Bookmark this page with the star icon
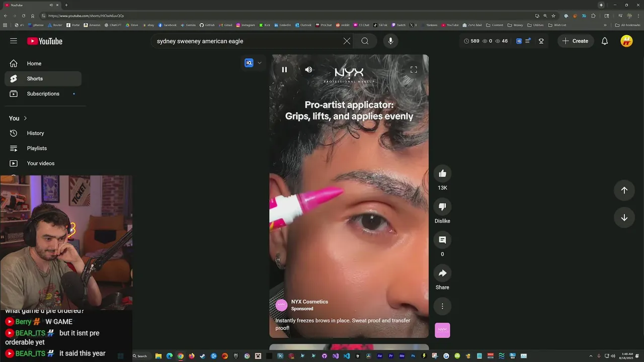The image size is (644, 362). [x=553, y=16]
